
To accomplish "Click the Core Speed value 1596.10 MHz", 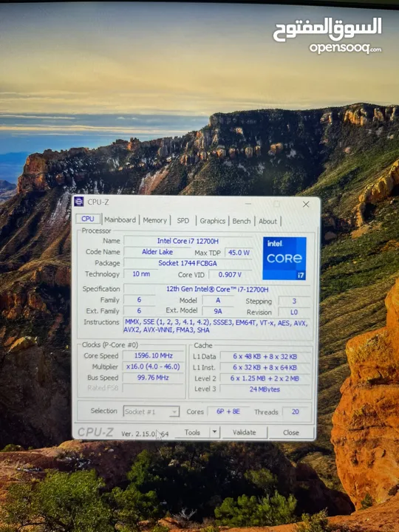I will (154, 355).
